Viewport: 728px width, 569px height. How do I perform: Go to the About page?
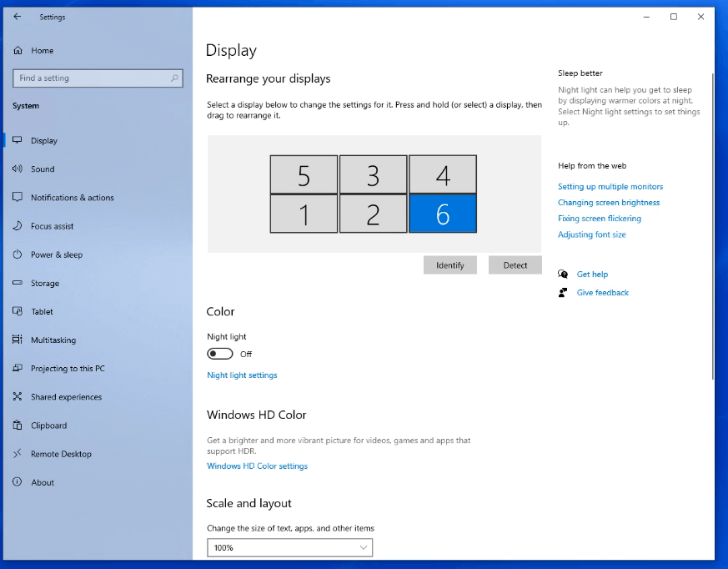pyautogui.click(x=43, y=482)
